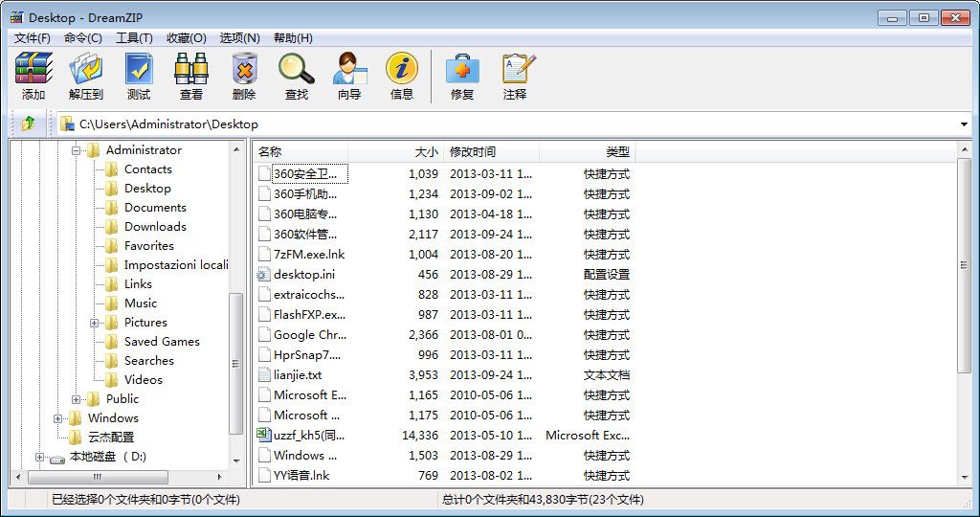This screenshot has width=980, height=517.
Task: Expand the Windows tree node
Action: click(x=57, y=418)
